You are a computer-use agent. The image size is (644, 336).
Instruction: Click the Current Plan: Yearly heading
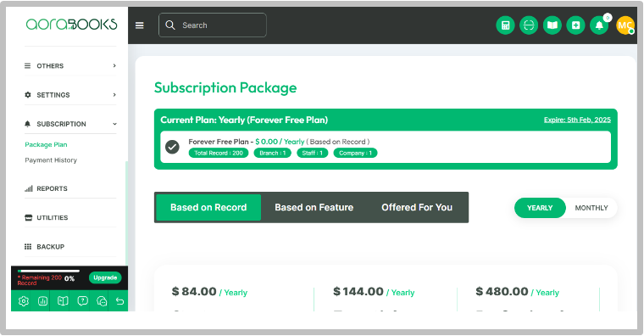244,120
